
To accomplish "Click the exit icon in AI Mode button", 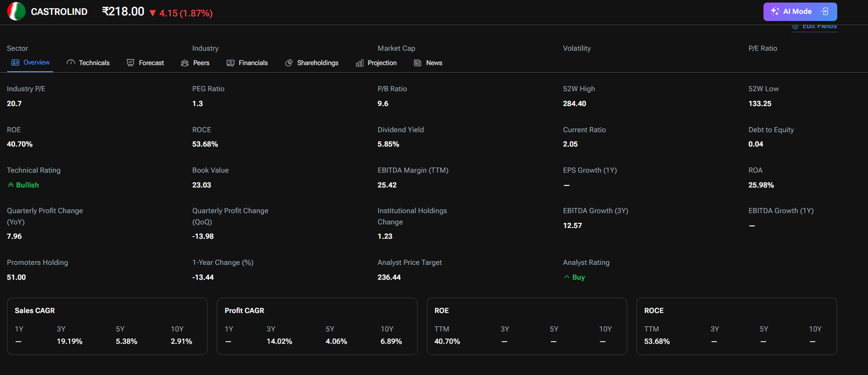I will coord(824,11).
